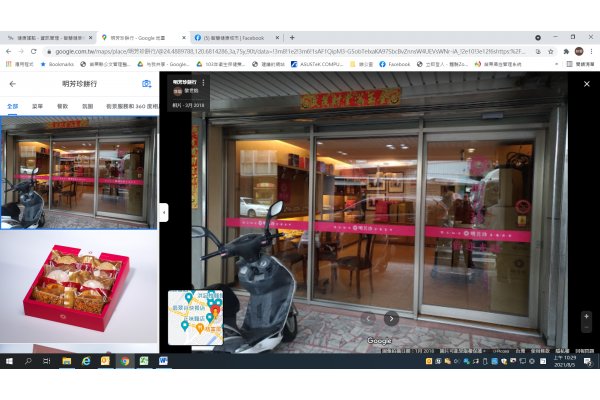600x400 pixels.
Task: Select the '菜單' photo category tab
Action: [x=38, y=106]
